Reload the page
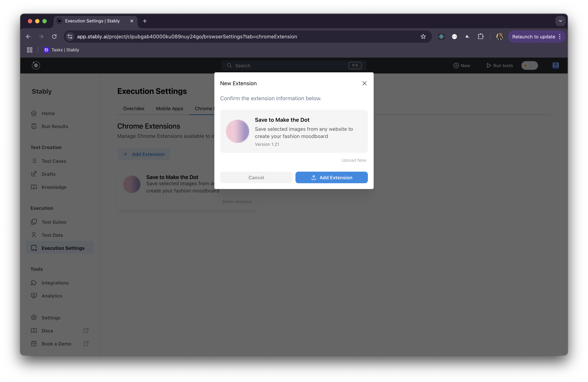 [54, 37]
